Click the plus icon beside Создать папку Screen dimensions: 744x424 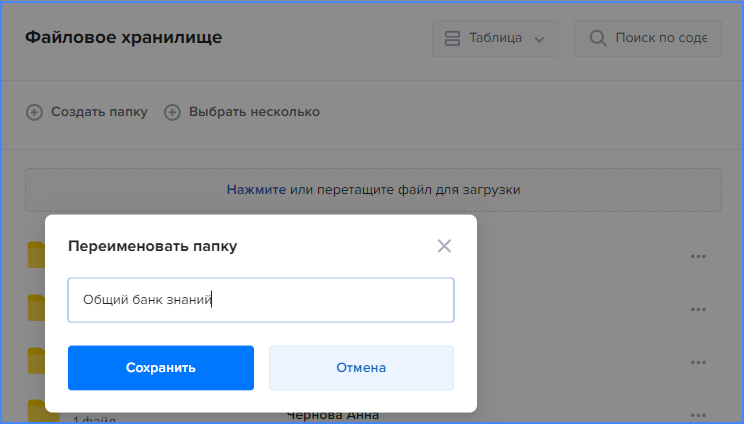34,112
